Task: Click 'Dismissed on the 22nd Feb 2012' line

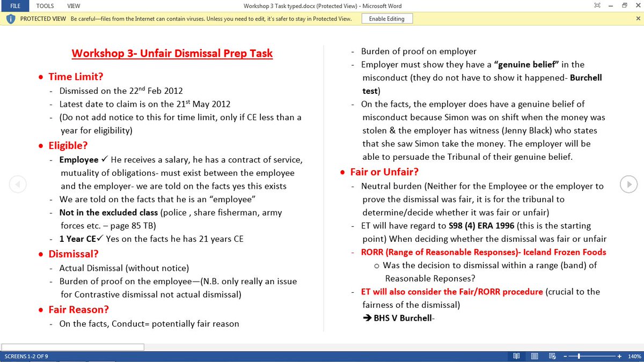Action: pyautogui.click(x=121, y=91)
